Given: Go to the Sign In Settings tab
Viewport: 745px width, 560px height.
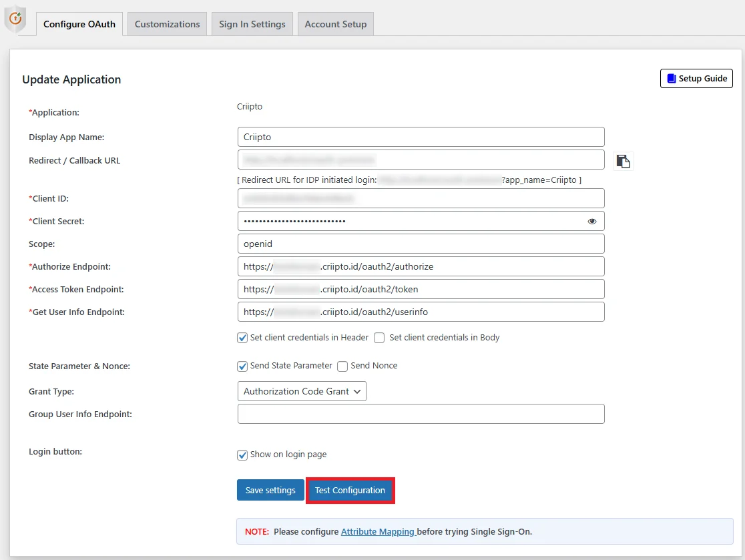Looking at the screenshot, I should click(x=252, y=24).
